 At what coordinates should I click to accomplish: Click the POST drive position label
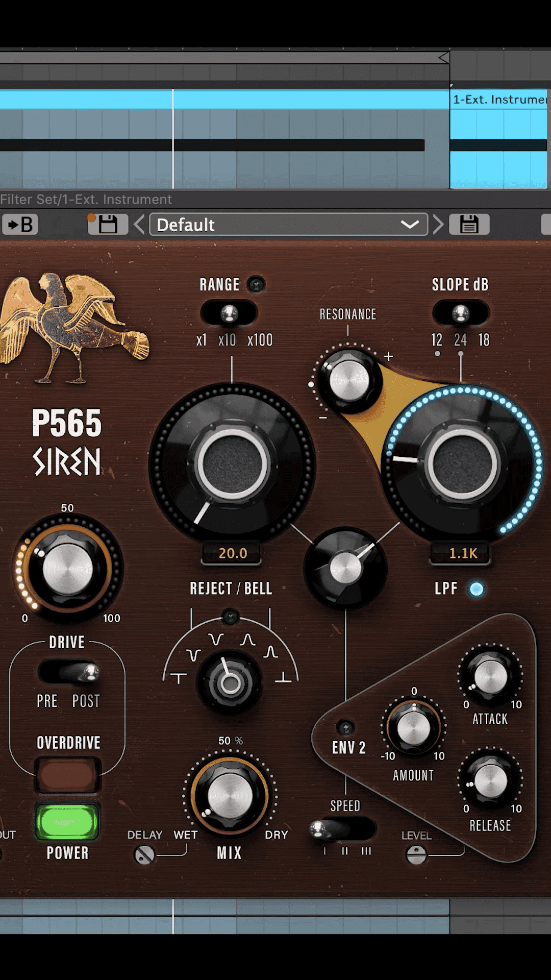(x=86, y=701)
